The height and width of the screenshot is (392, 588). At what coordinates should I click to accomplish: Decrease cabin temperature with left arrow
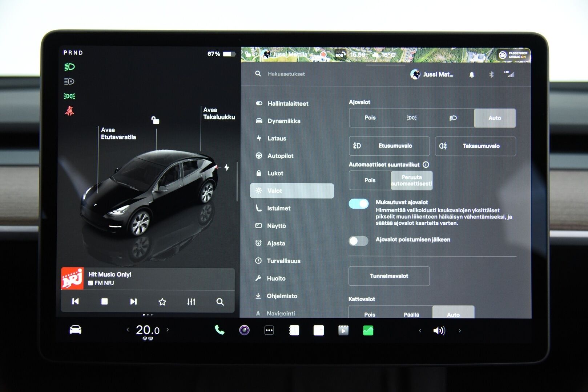(x=128, y=330)
